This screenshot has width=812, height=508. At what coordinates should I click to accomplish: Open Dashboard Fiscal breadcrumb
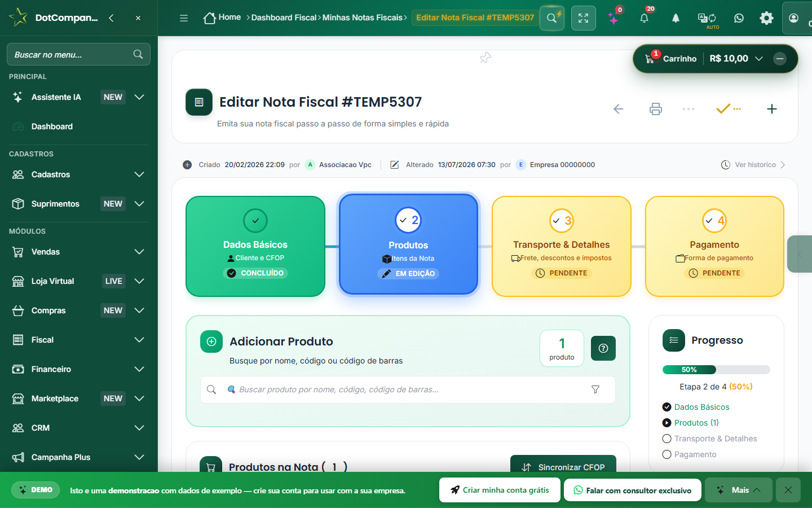click(284, 17)
